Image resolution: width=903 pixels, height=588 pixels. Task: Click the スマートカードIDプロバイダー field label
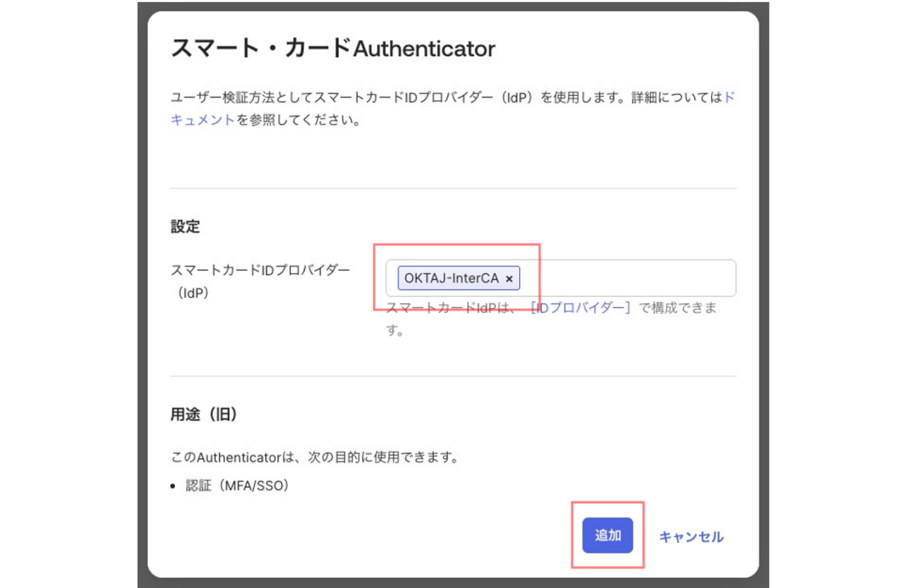click(260, 271)
